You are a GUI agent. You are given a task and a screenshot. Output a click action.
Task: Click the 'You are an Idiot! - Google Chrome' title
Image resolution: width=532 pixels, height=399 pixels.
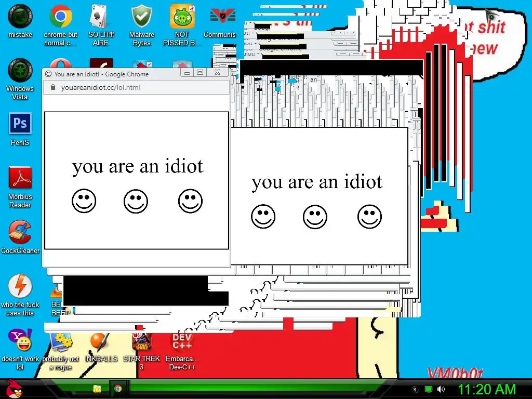tap(101, 74)
